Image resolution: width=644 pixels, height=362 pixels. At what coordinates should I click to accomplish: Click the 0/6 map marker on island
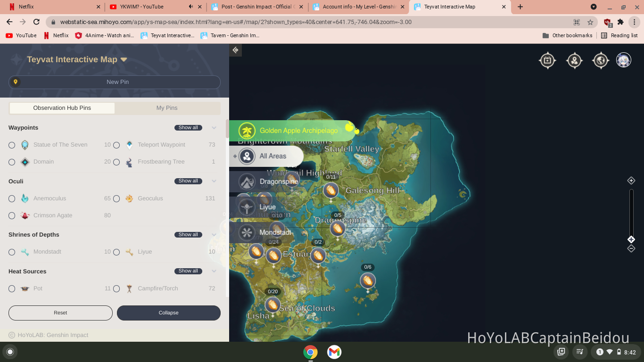[368, 280]
